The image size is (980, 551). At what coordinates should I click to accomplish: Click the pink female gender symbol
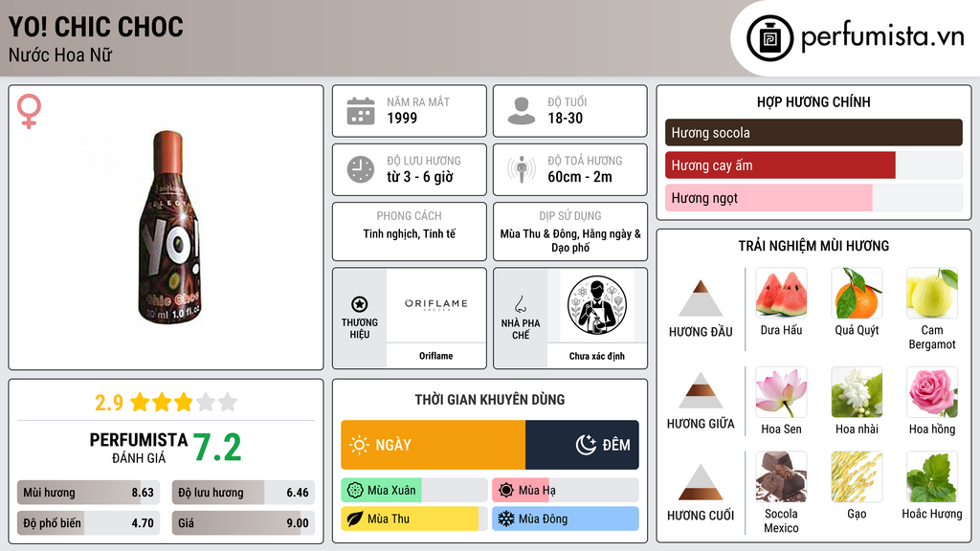tap(29, 111)
